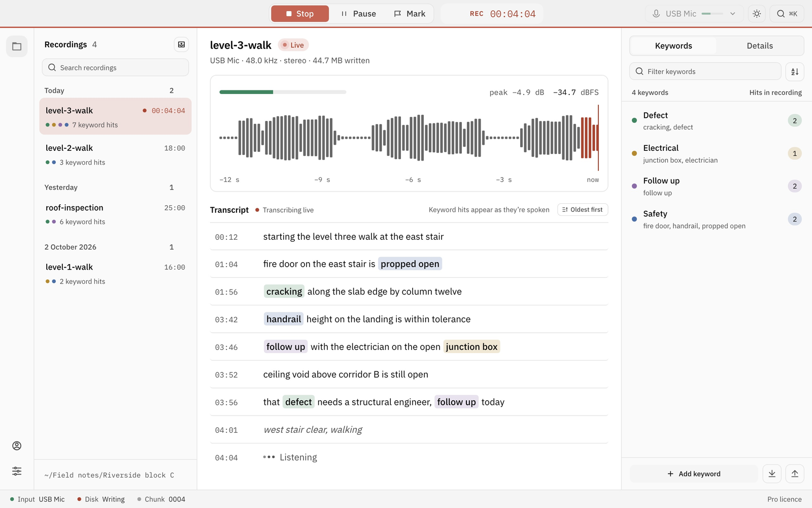Click the input level meter bar
The width and height of the screenshot is (812, 508).
(x=283, y=92)
